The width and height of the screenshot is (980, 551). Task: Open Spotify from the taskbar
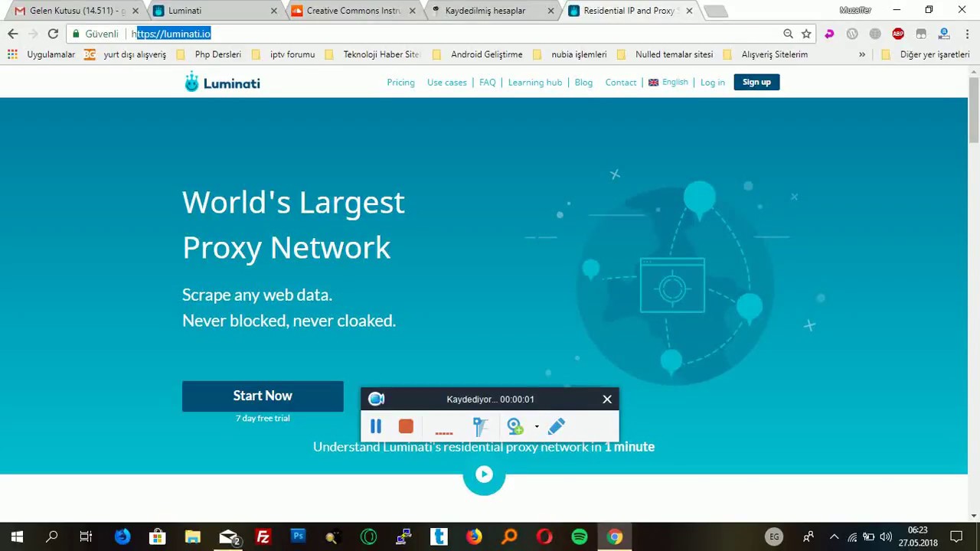pyautogui.click(x=580, y=537)
